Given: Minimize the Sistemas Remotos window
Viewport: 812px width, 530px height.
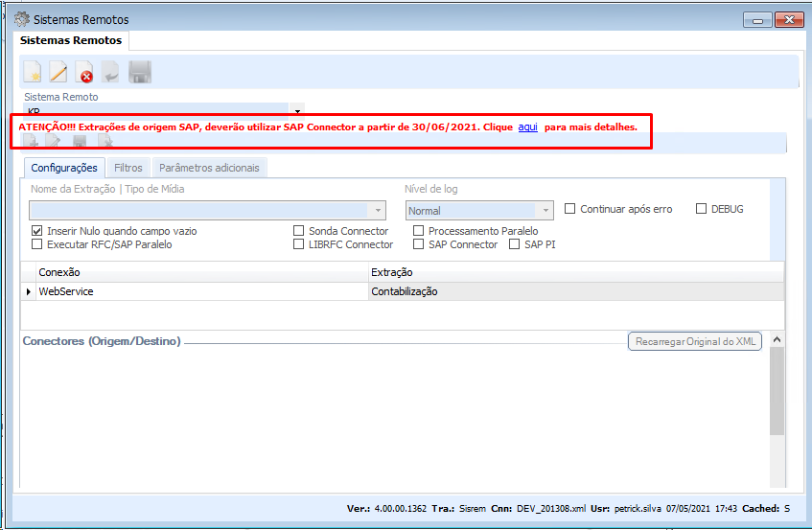Looking at the screenshot, I should coord(757,20).
